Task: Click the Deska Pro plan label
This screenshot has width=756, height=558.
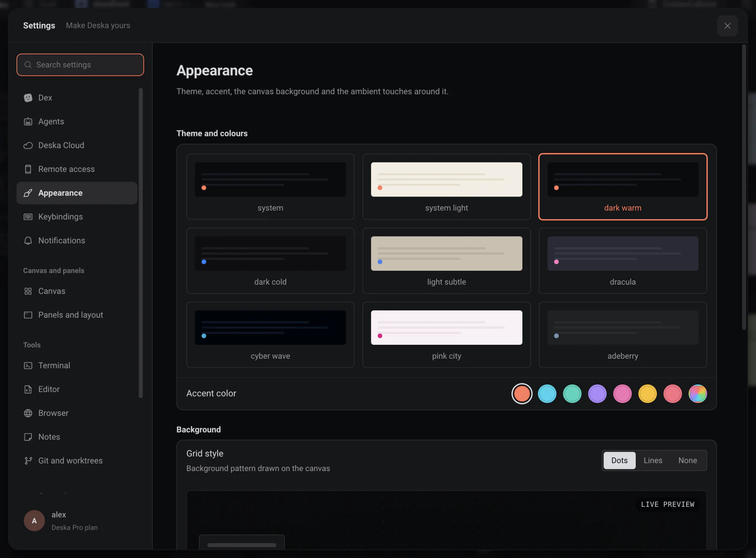Action: [x=74, y=528]
